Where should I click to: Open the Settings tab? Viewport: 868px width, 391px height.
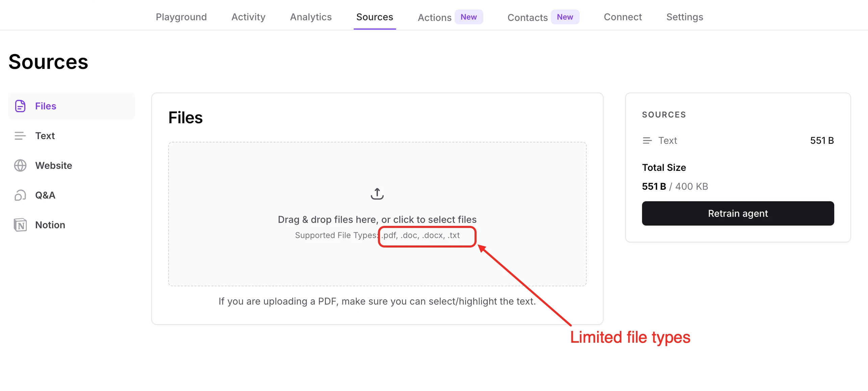685,17
